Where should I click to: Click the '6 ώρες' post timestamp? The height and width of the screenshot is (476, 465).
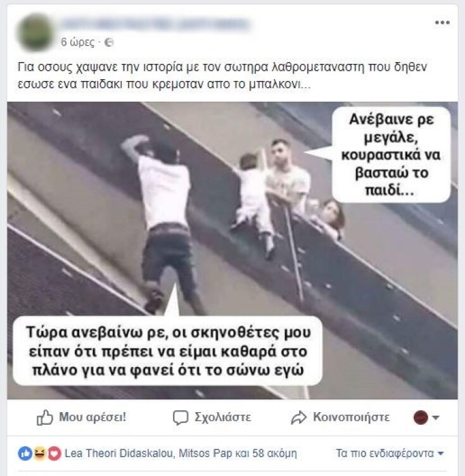(x=78, y=42)
